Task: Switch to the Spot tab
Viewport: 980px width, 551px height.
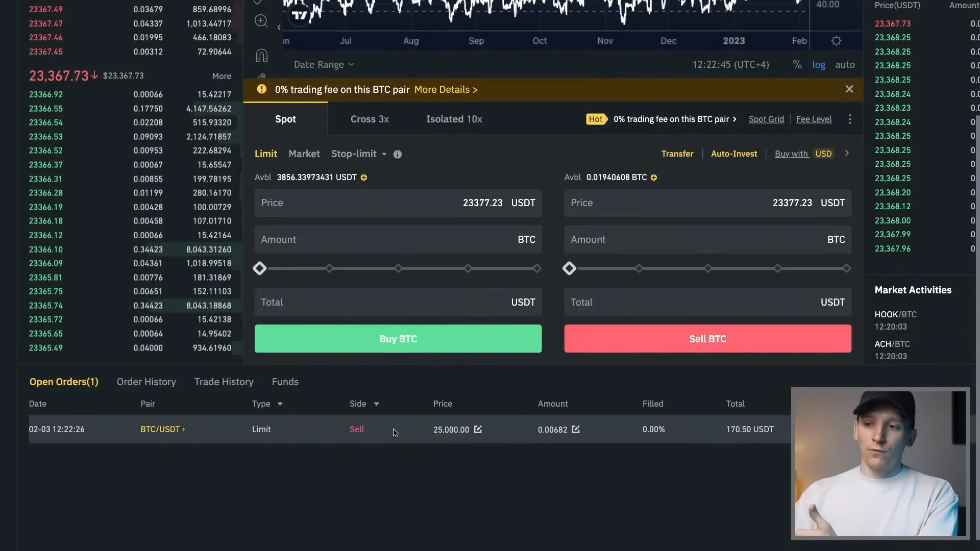Action: click(x=285, y=119)
